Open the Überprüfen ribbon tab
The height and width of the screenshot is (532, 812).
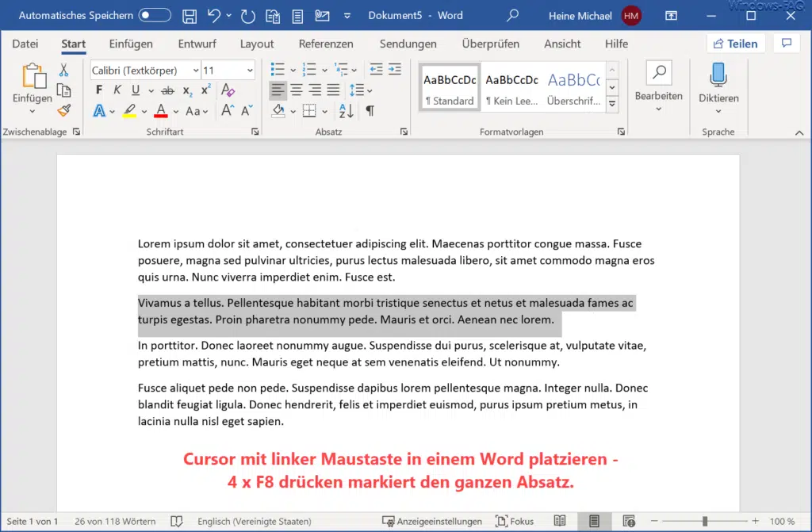(490, 44)
